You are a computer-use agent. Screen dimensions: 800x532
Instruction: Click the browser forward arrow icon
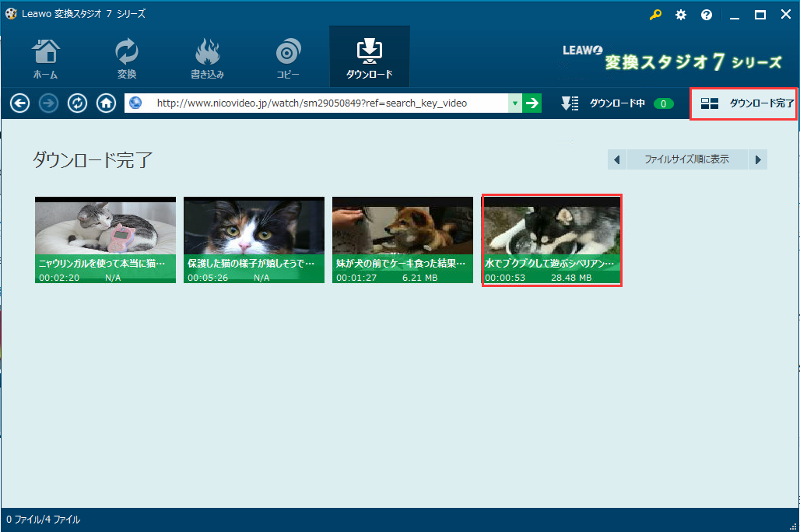point(48,103)
